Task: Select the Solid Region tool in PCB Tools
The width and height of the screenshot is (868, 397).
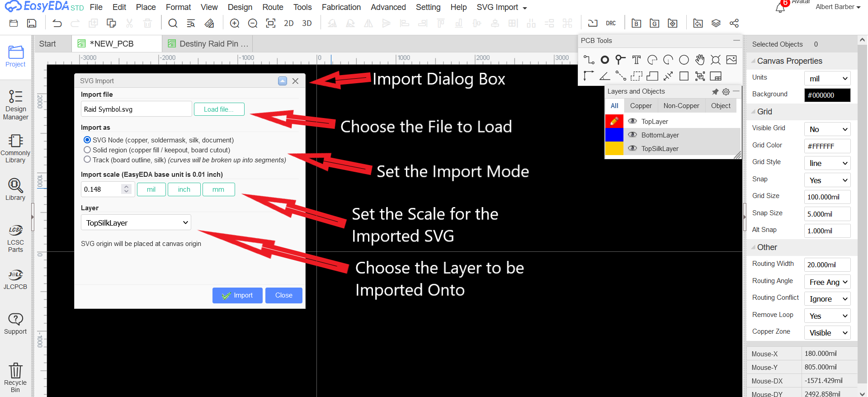Action: point(652,76)
